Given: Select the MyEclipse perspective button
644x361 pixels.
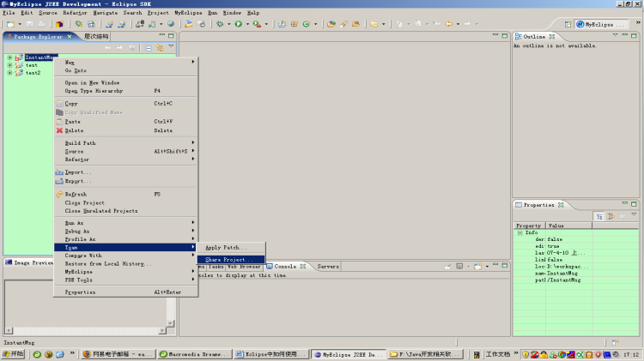Looking at the screenshot, I should [600, 25].
